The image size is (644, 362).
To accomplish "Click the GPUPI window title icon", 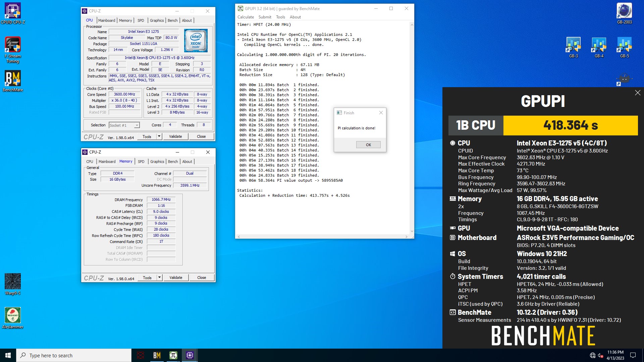I will point(240,8).
